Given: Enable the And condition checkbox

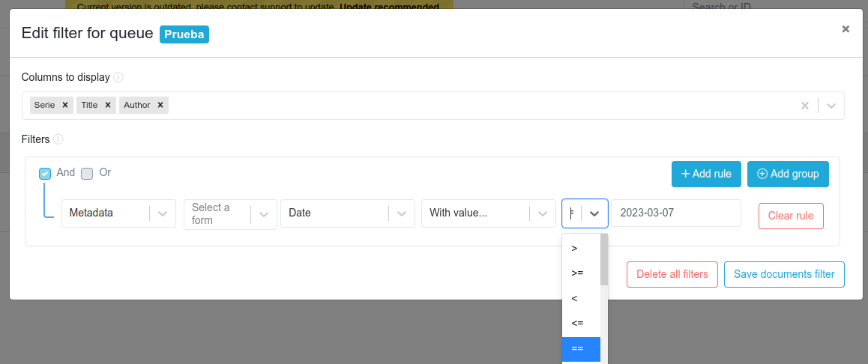Looking at the screenshot, I should tap(45, 173).
